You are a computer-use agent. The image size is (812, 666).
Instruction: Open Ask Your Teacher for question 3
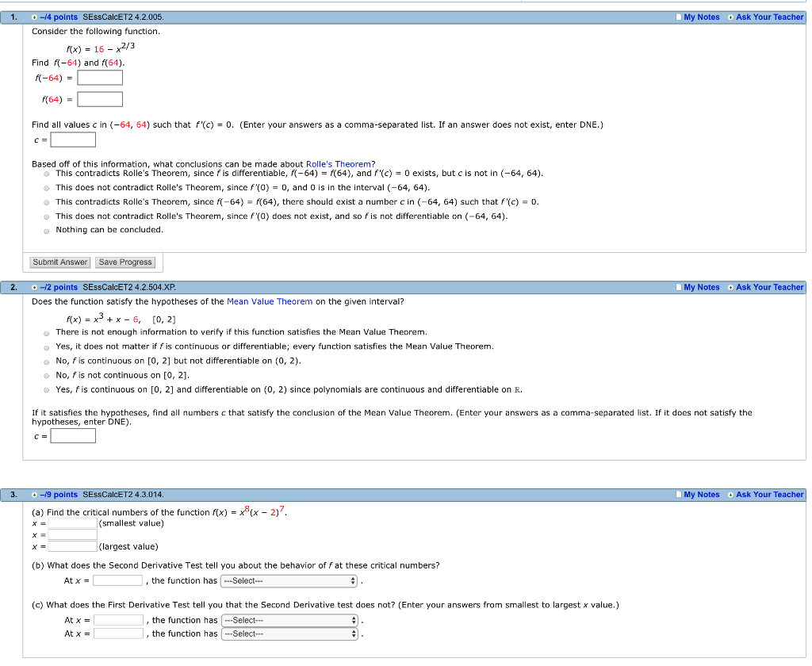coord(769,495)
